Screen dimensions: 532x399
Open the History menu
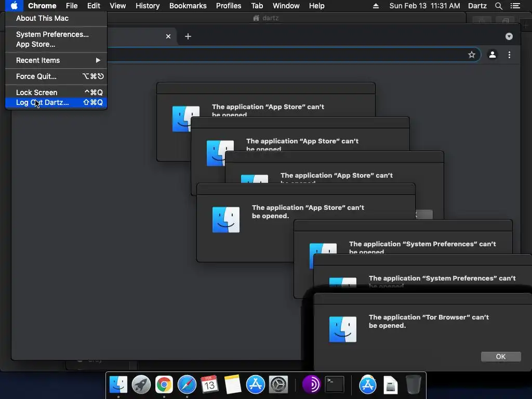tap(148, 6)
